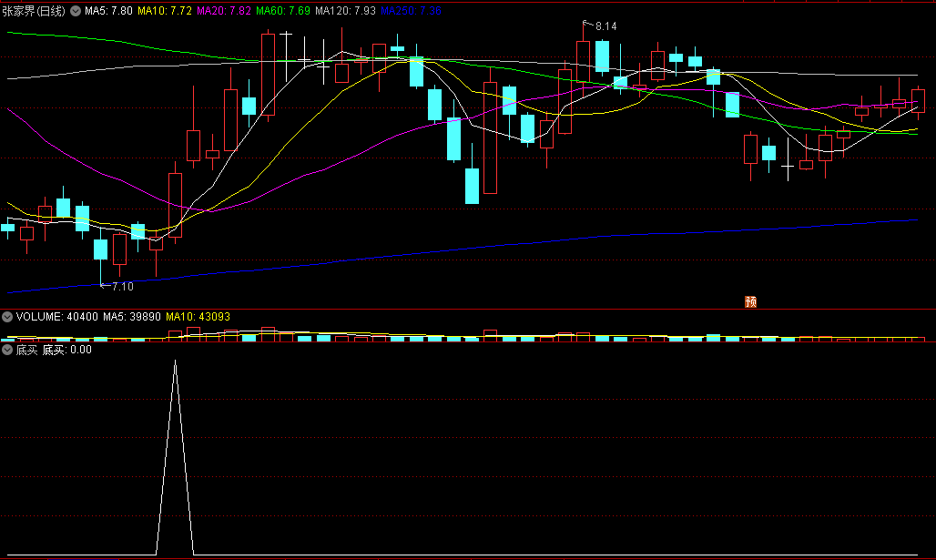Open the VOLUME panel dropdown arrow
936x560 pixels.
(7, 317)
